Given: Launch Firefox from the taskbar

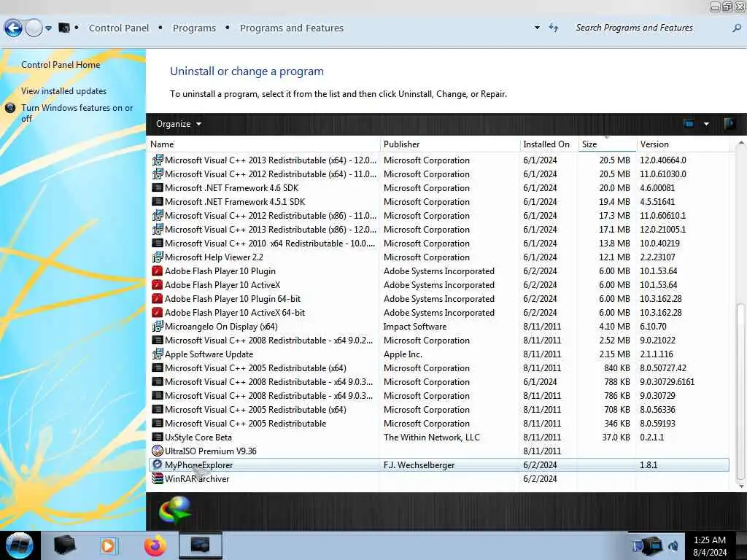Looking at the screenshot, I should (155, 545).
